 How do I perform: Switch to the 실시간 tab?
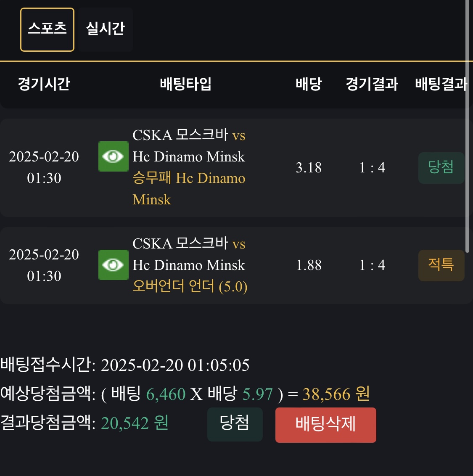point(106,29)
